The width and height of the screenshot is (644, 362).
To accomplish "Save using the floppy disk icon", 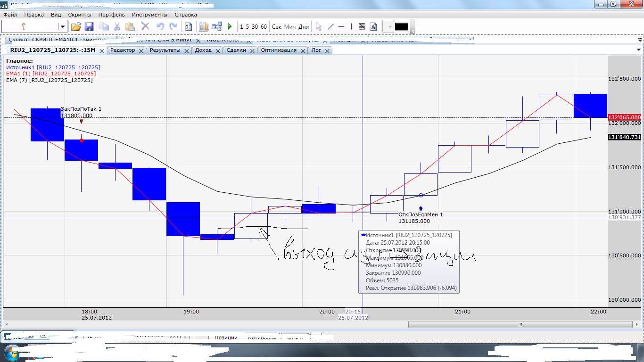I will point(89,27).
